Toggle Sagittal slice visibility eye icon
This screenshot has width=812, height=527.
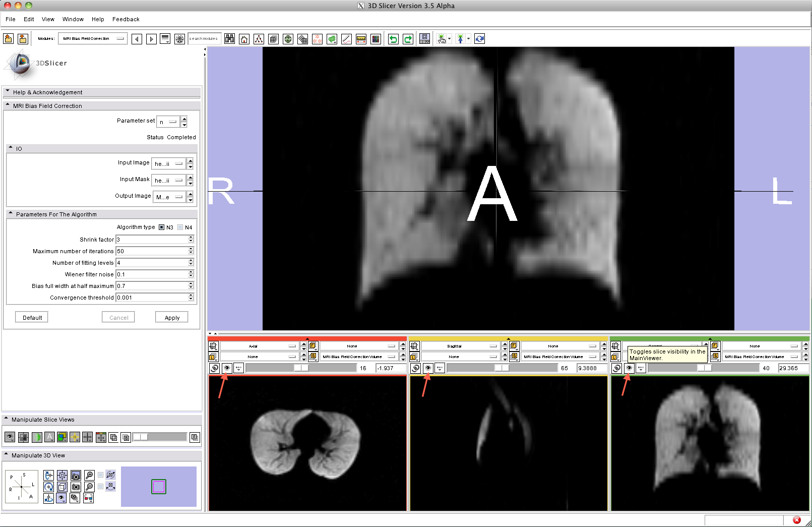point(428,368)
